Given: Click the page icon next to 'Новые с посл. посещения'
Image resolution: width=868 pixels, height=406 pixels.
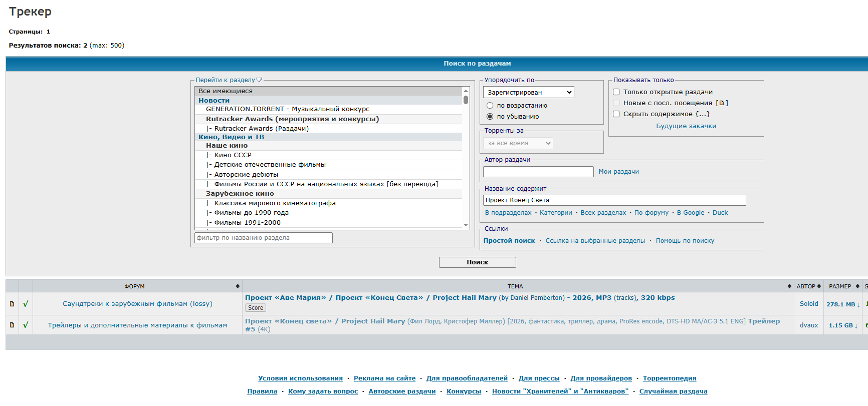Looking at the screenshot, I should (722, 103).
